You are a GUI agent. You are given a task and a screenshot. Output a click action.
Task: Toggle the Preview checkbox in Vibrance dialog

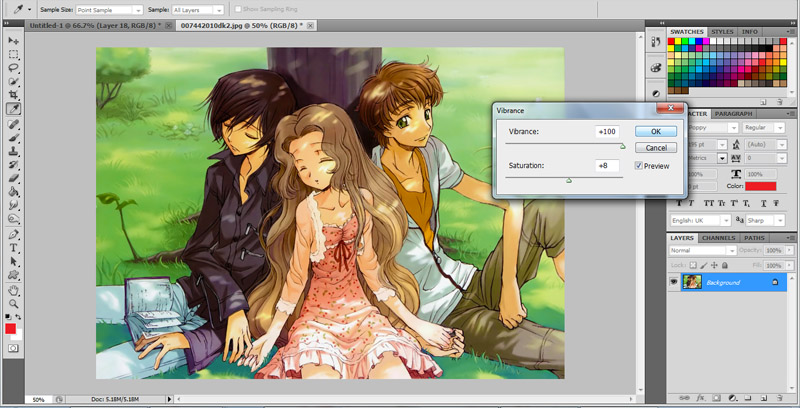pos(639,166)
